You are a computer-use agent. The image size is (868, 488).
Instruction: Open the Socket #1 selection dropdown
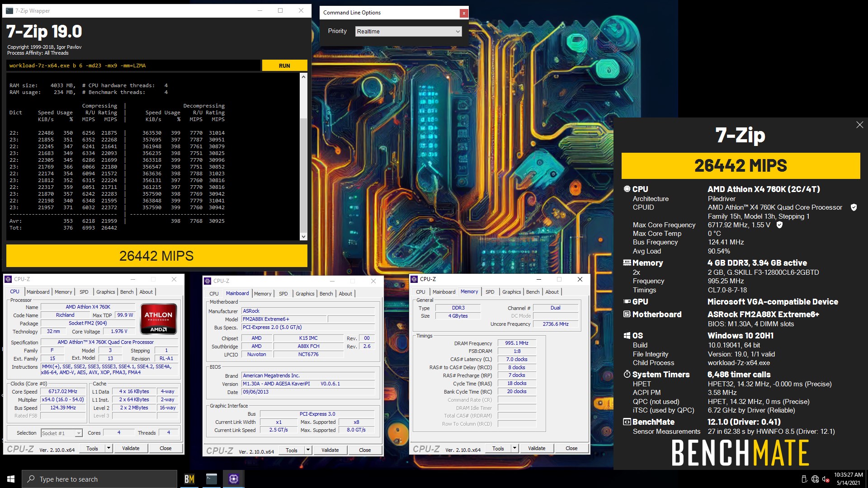coord(61,433)
